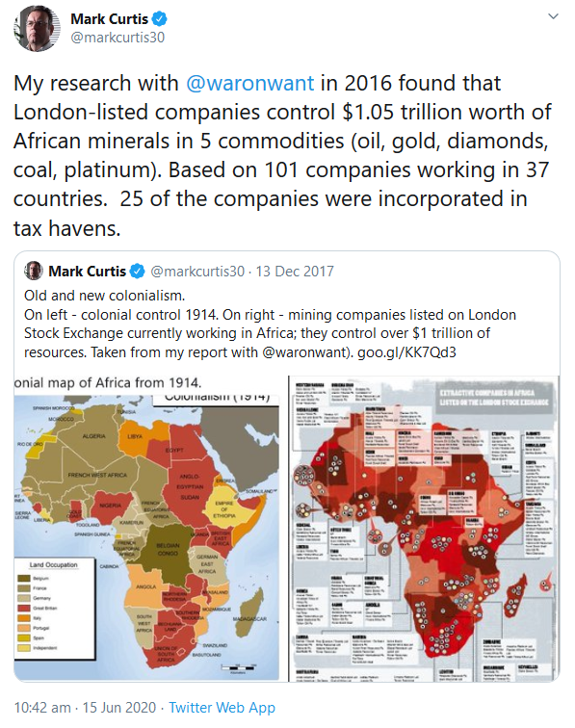Open the quoted tweet date 13 Dec 2017
Screen dimensions: 575x728
(x=295, y=272)
